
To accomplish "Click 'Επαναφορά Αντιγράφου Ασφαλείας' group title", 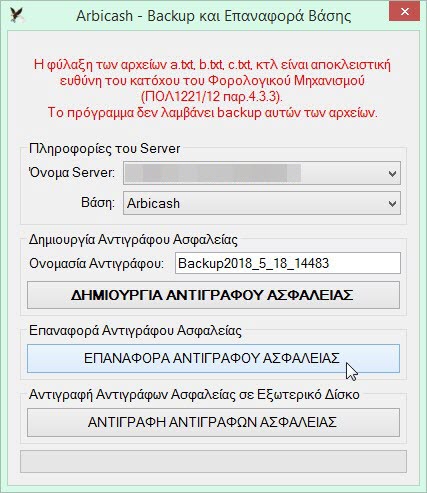I will tap(135, 331).
